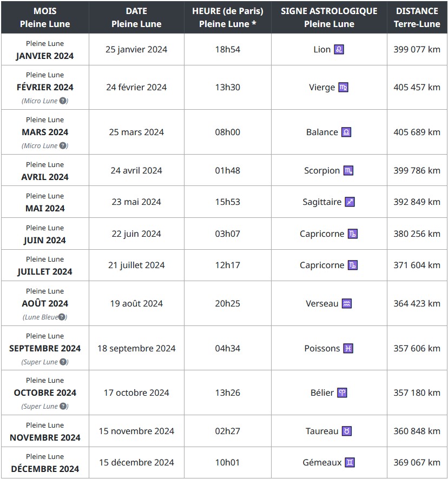448x479 pixels.
Task: Open February's Micro Lune help question mark
Action: 63,101
